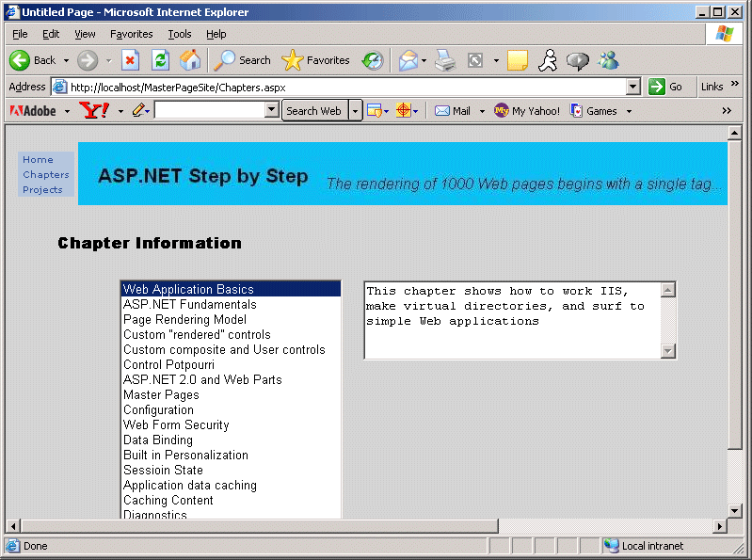Click the Print icon
The image size is (752, 560).
445,60
